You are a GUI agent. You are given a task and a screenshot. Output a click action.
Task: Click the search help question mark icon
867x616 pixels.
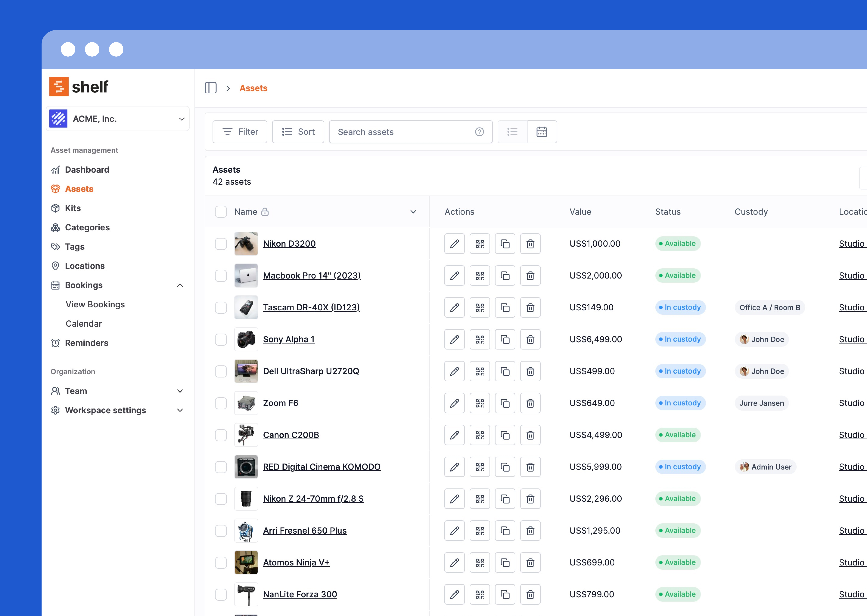(479, 132)
